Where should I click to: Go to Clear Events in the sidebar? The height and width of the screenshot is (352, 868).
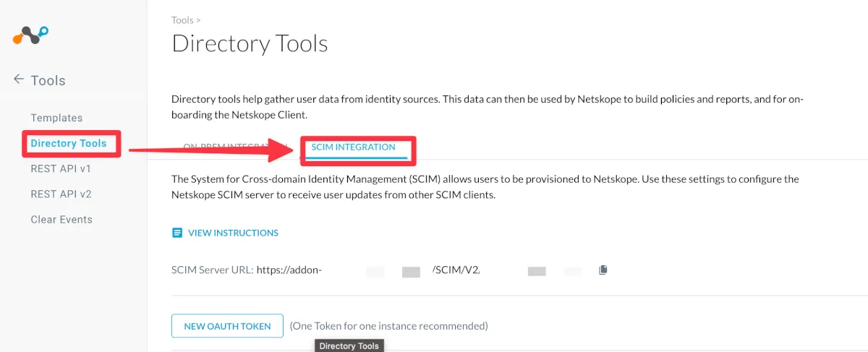pyautogui.click(x=61, y=219)
